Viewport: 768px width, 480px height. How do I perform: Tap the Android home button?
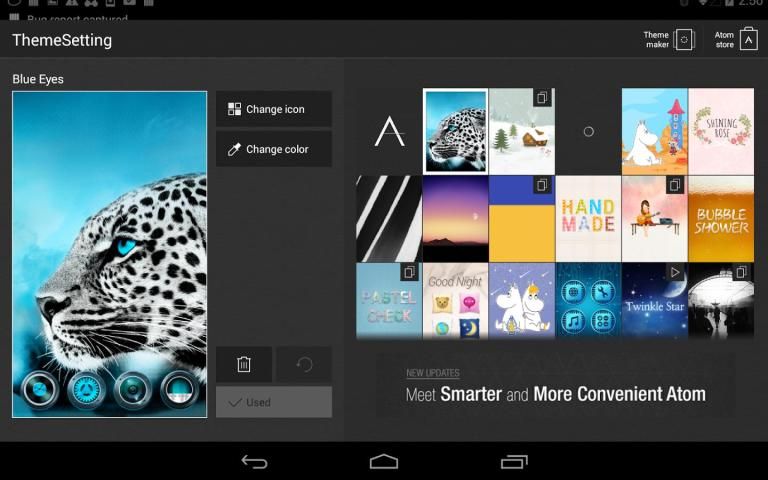[x=384, y=461]
